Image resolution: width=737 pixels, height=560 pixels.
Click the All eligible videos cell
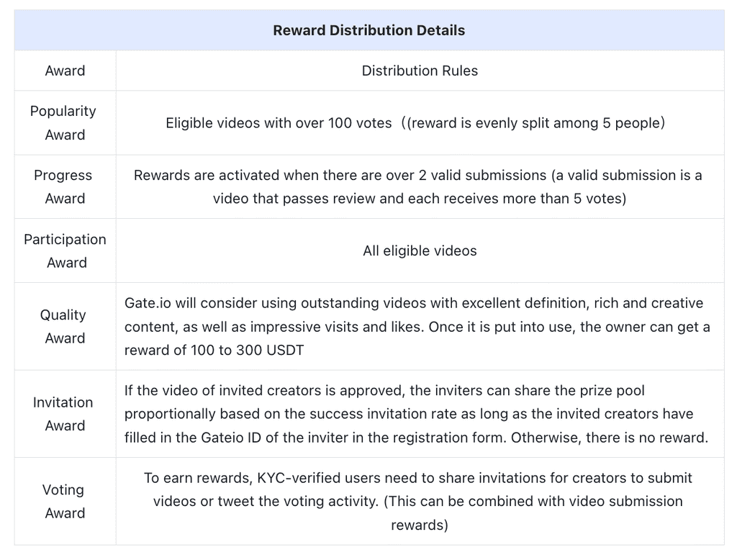[420, 250]
